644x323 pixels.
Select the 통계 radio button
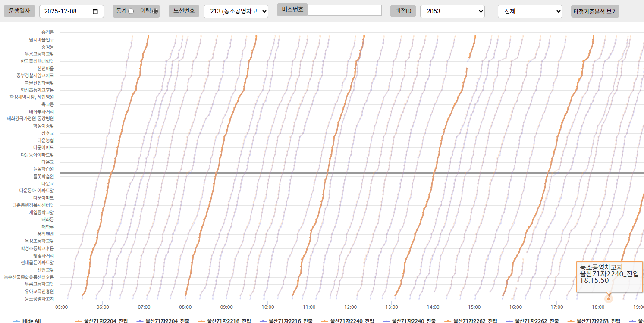tap(131, 11)
